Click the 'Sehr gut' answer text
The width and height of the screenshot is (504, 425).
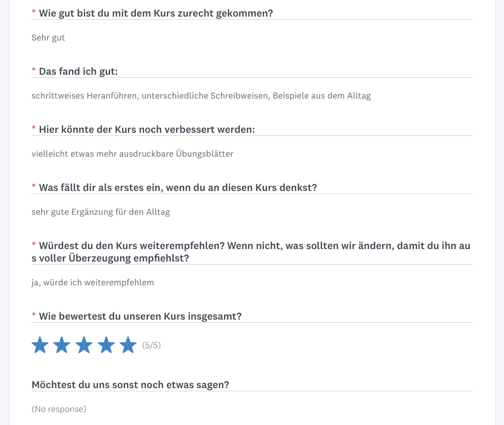pos(48,38)
